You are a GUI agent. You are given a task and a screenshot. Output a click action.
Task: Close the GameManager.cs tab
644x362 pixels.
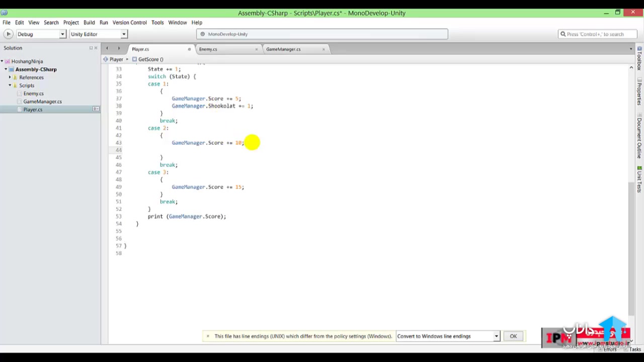[x=324, y=49]
